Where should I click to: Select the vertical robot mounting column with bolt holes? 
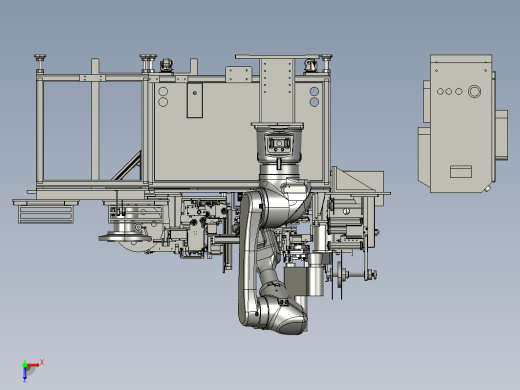click(x=277, y=90)
